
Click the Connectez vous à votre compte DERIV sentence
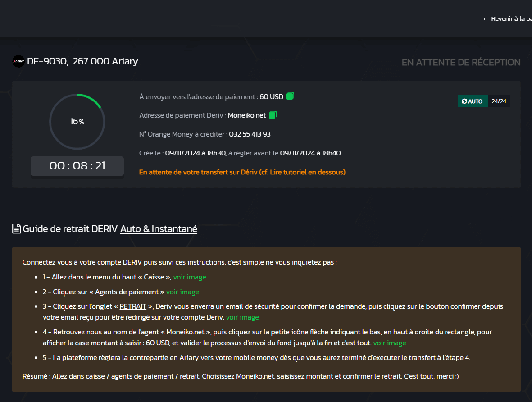(179, 262)
